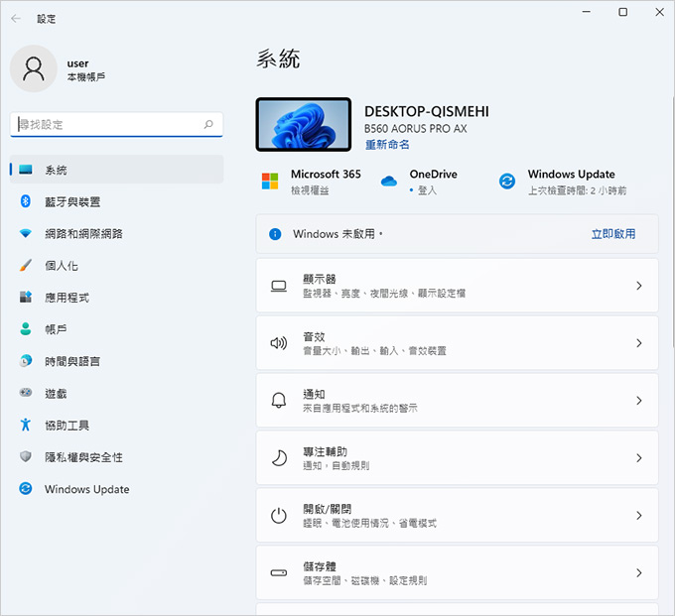Click the Microsoft 365 colored logo
The width and height of the screenshot is (675, 616).
click(x=270, y=182)
